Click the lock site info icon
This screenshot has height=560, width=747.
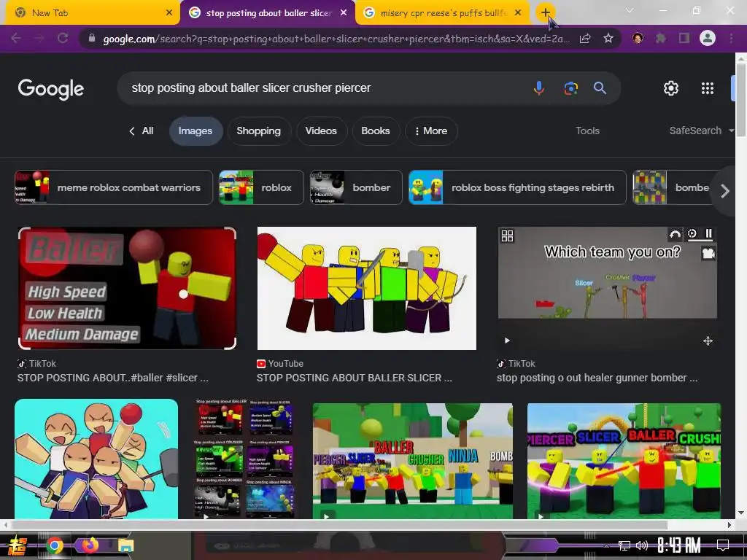(x=92, y=38)
